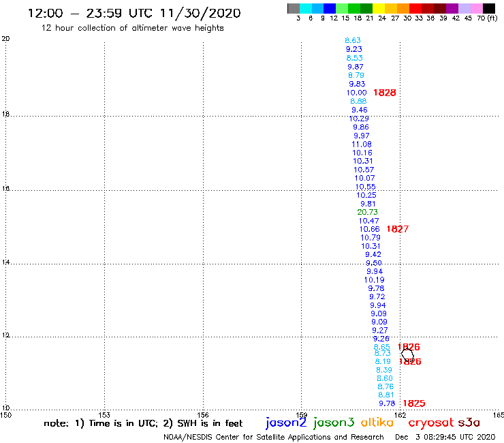Click the 153 longitude axis label
504x443 pixels.
104,415
